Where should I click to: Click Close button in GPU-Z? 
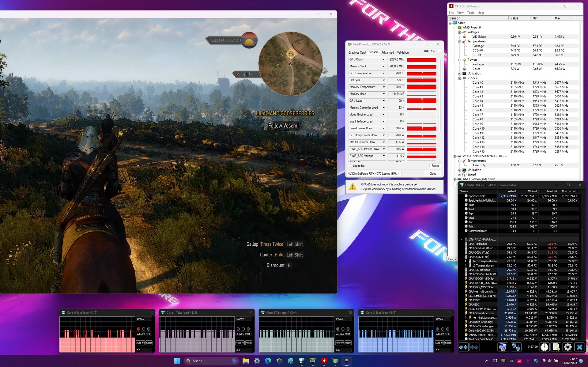click(433, 174)
